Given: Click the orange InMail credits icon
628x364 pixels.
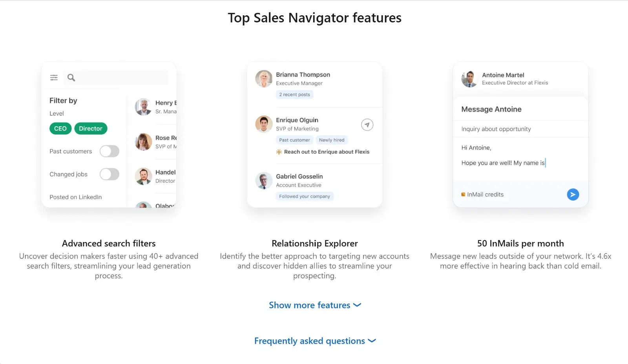Looking at the screenshot, I should click(463, 195).
